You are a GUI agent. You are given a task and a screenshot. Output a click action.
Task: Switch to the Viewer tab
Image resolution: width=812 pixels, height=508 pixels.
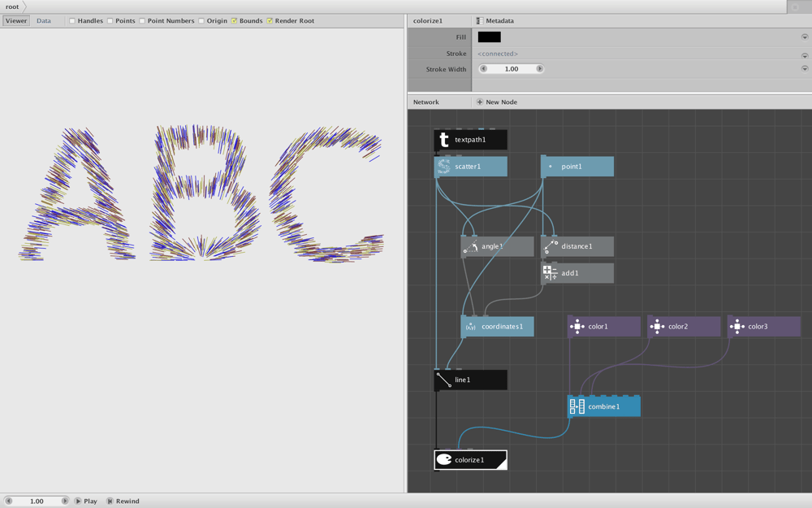pos(16,21)
